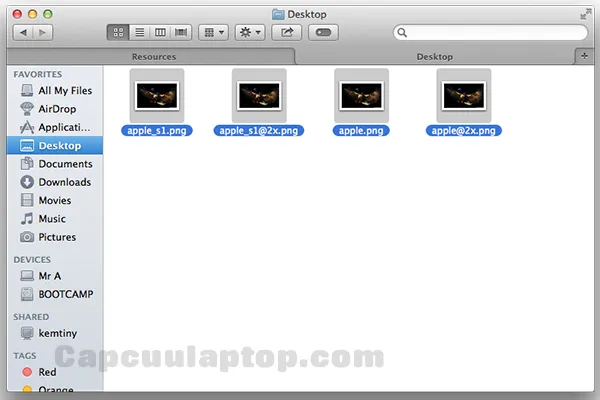Image resolution: width=600 pixels, height=400 pixels.
Task: Click the Edit Tags toolbar button
Action: 324,33
